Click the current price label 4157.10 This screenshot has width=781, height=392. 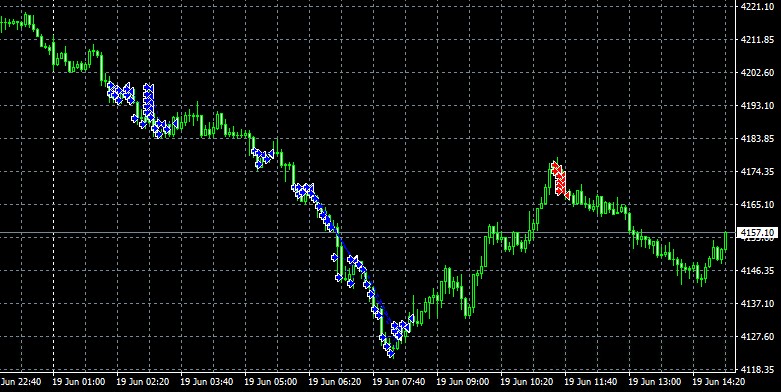(x=757, y=233)
